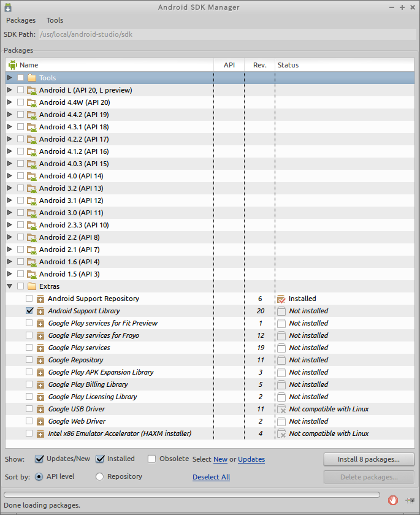Expand the Android 4.3.1 (API 18) node
This screenshot has height=515, width=420.
10,126
